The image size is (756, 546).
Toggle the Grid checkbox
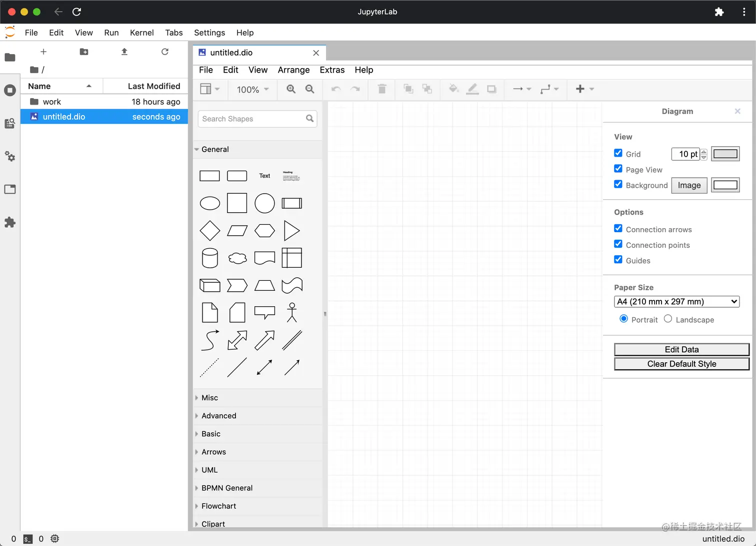pyautogui.click(x=618, y=153)
